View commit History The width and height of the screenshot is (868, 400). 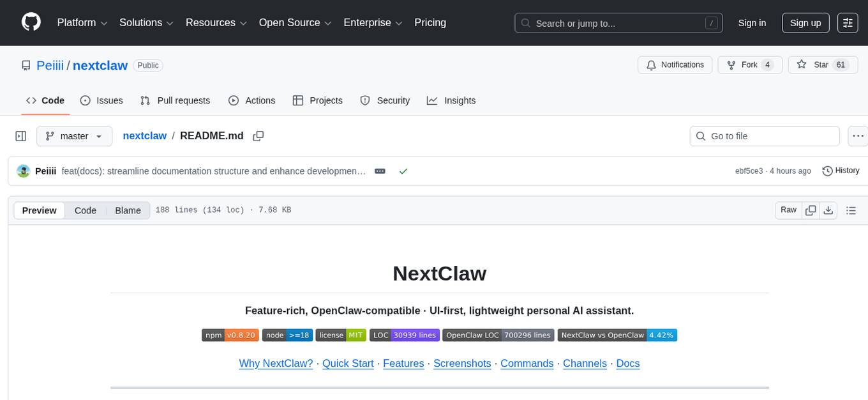841,171
